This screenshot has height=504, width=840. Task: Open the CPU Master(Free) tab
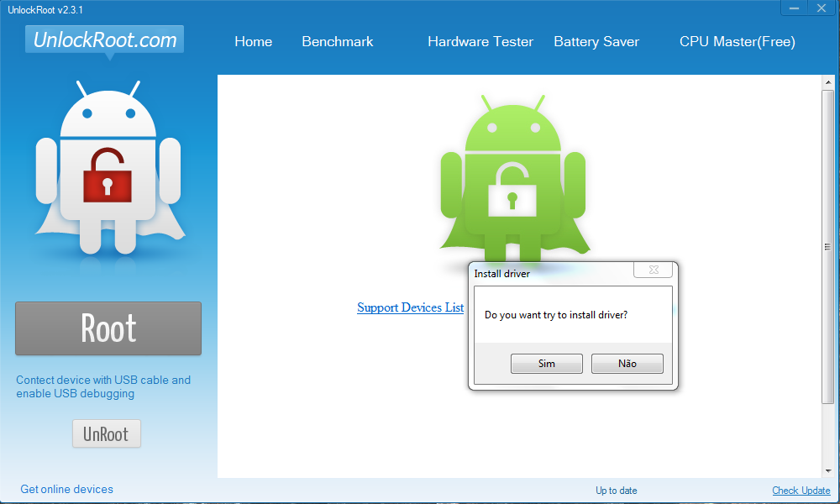coord(738,42)
